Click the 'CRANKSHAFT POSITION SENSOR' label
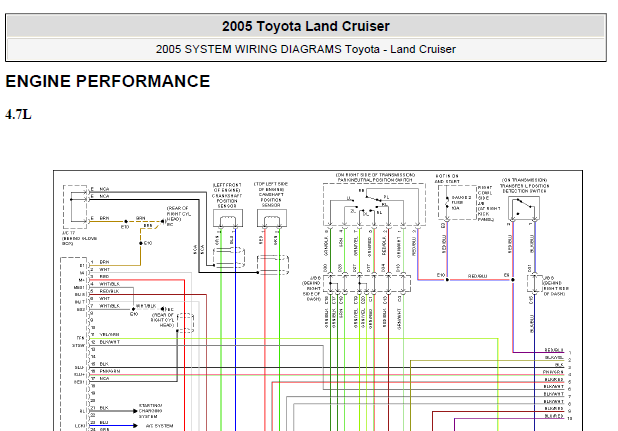 click(227, 201)
